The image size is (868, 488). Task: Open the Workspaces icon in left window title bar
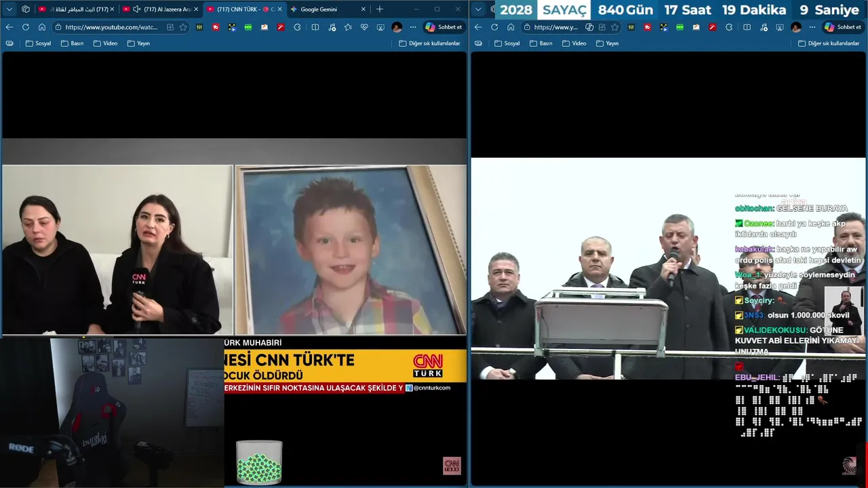26,9
